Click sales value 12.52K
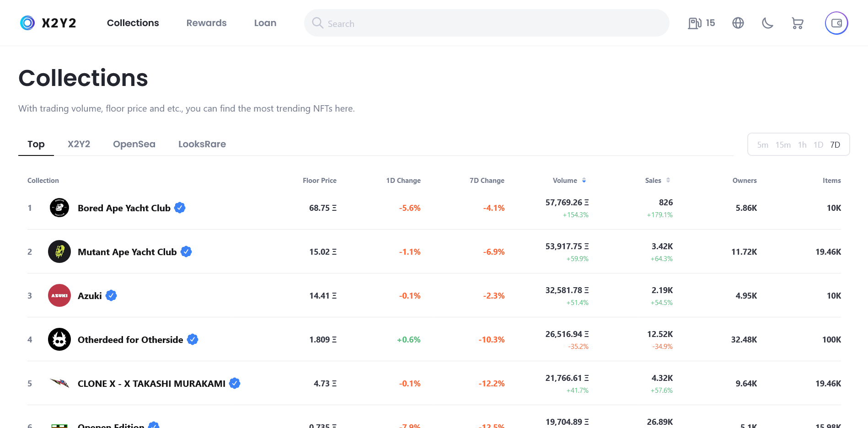The width and height of the screenshot is (868, 428). [x=660, y=334]
